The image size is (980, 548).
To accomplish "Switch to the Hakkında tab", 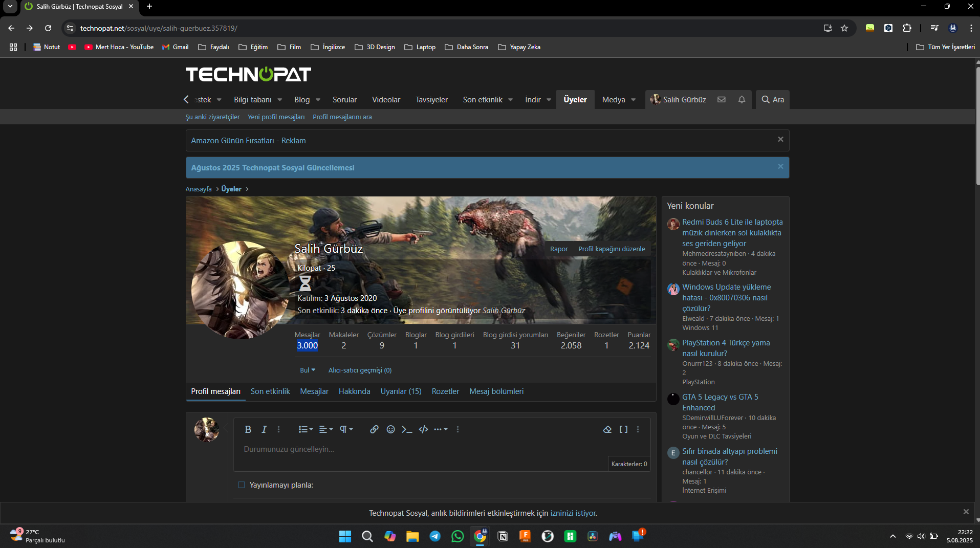I will (354, 391).
